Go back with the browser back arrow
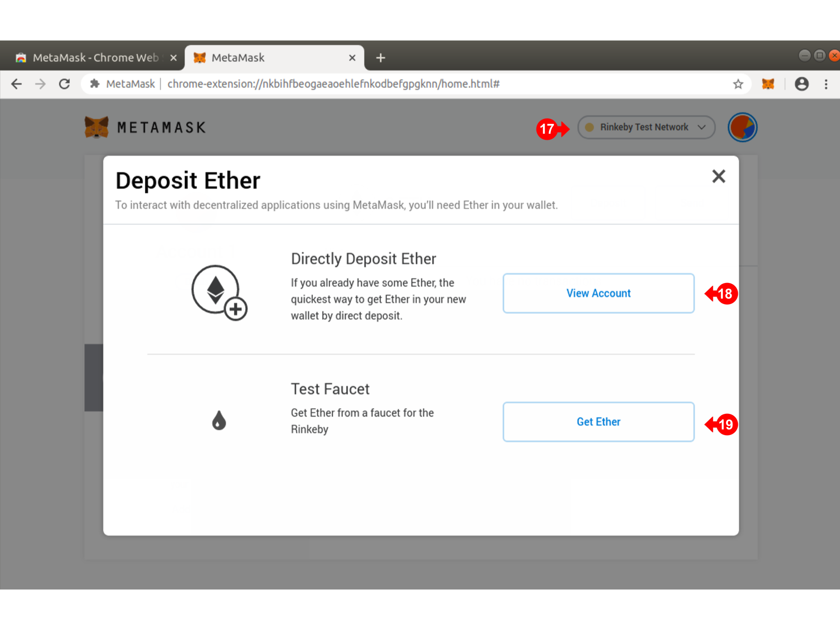This screenshot has height=630, width=840. pyautogui.click(x=16, y=84)
